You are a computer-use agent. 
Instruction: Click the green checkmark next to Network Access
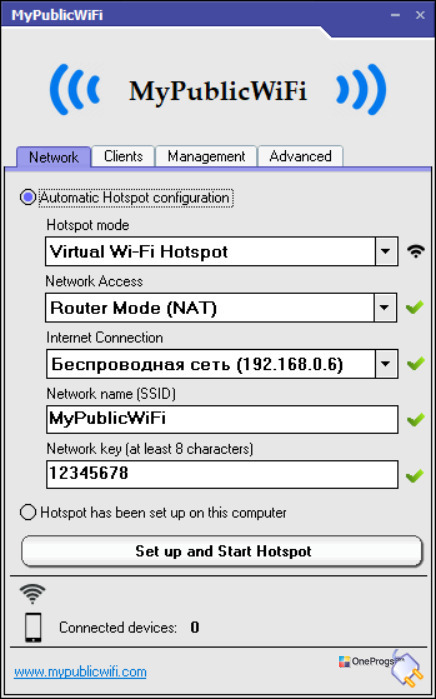[415, 307]
